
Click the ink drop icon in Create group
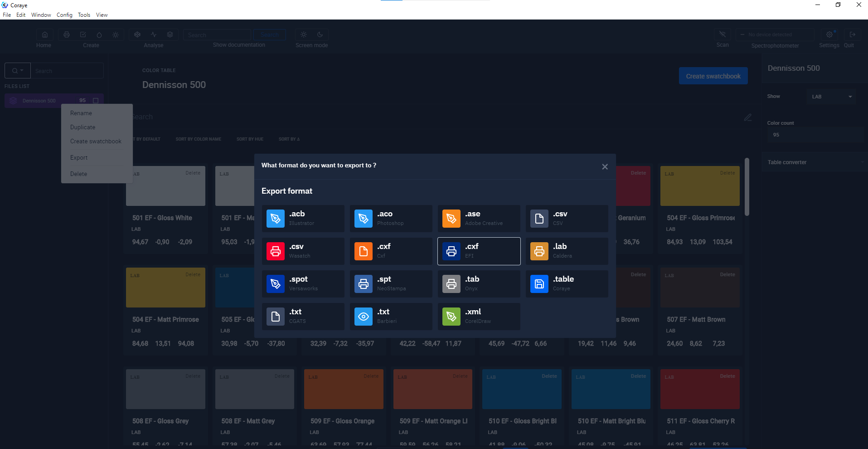click(99, 35)
